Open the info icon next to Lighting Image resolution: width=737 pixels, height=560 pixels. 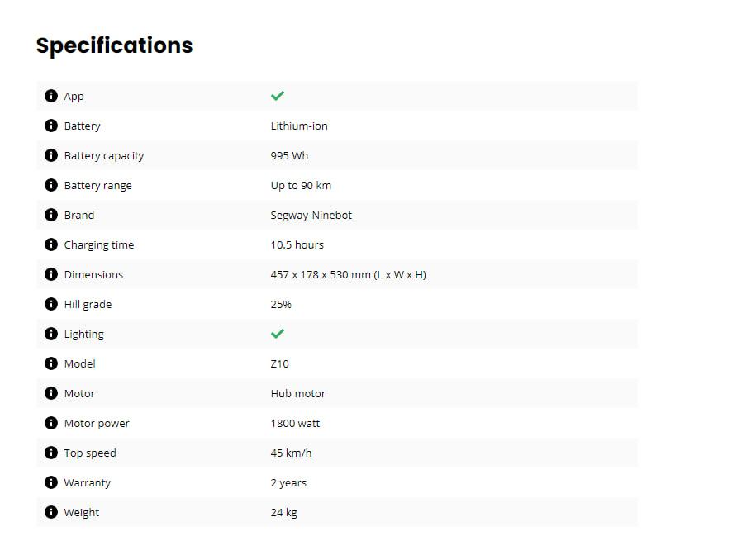click(x=50, y=334)
